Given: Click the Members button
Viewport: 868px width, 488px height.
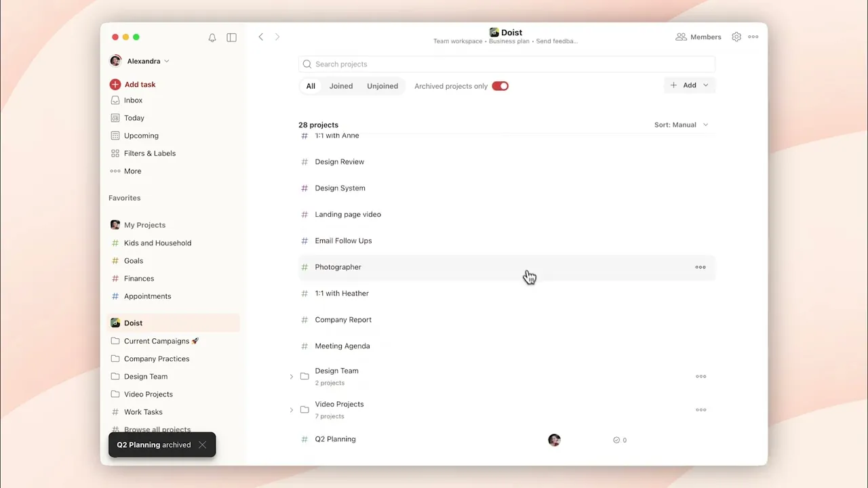Looking at the screenshot, I should coord(698,37).
